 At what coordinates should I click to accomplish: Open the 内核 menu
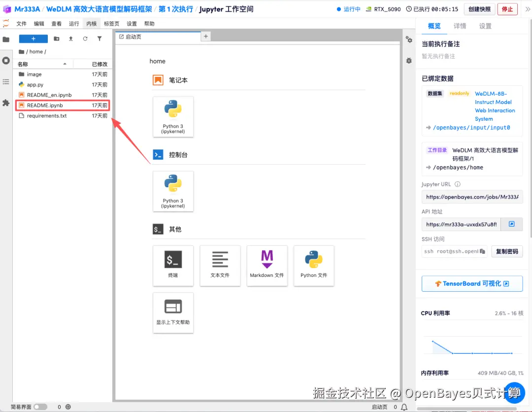[92, 24]
